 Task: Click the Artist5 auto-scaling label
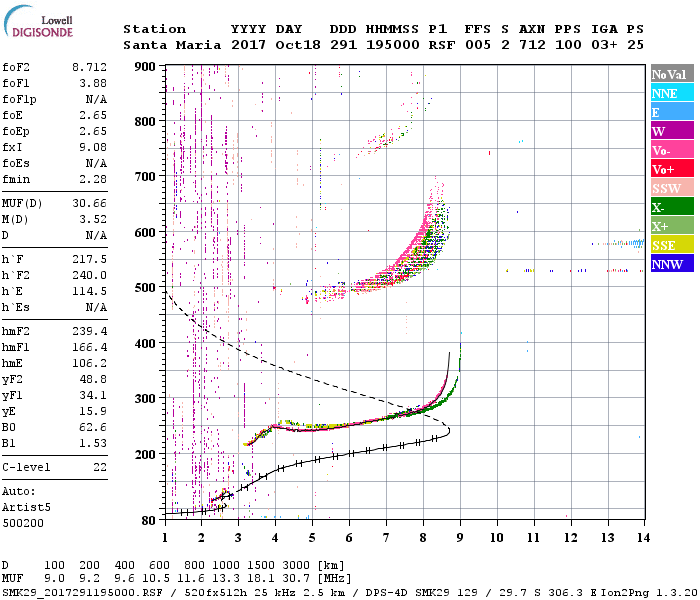26,508
